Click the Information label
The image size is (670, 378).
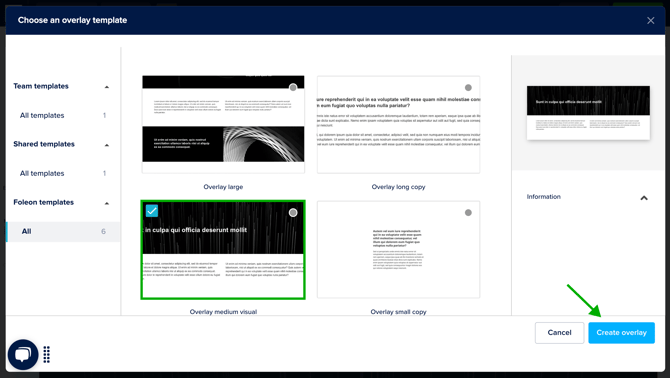pos(544,197)
